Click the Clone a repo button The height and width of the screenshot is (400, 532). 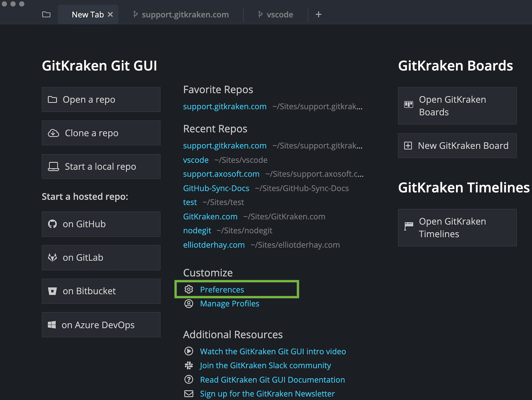(x=101, y=133)
